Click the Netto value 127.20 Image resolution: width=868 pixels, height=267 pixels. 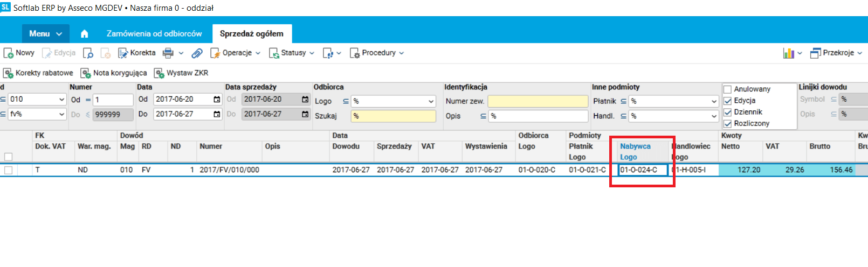coord(740,170)
